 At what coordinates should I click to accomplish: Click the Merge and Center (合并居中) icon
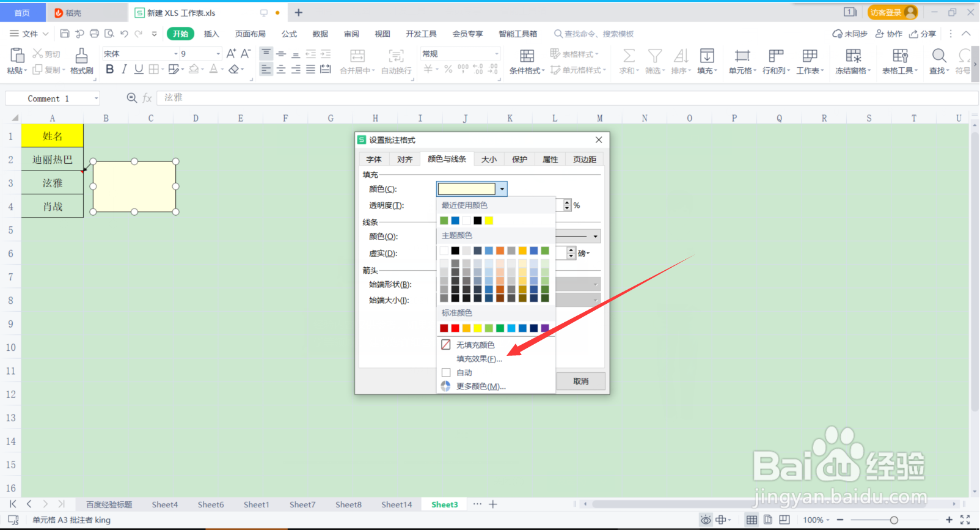[x=357, y=56]
